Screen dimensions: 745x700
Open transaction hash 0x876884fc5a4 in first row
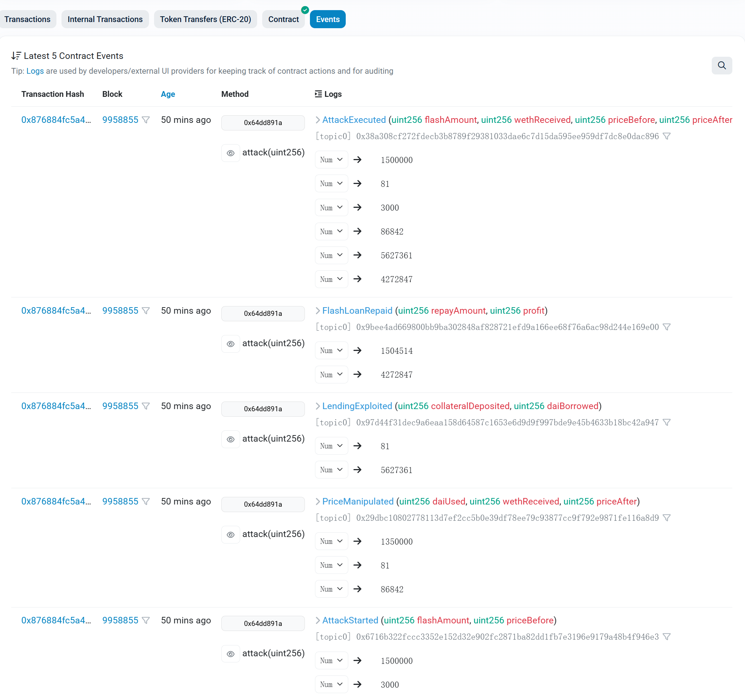coord(56,120)
